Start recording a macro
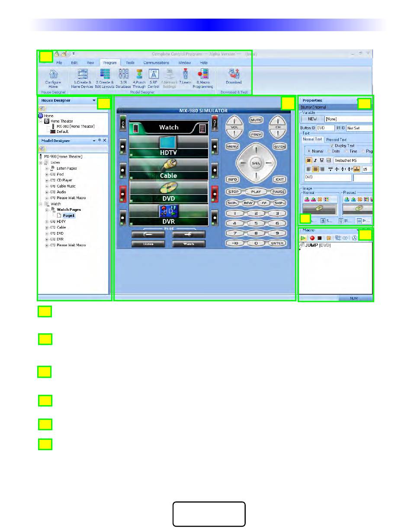 311,238
